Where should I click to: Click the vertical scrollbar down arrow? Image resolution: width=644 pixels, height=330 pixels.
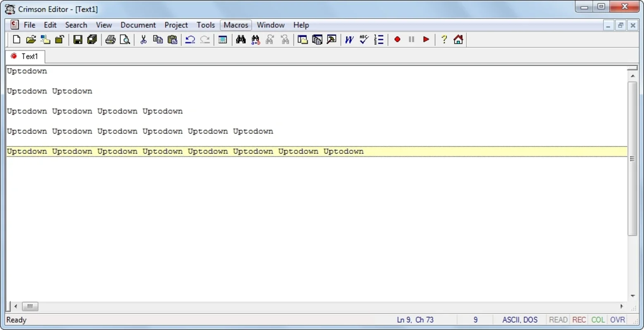632,296
